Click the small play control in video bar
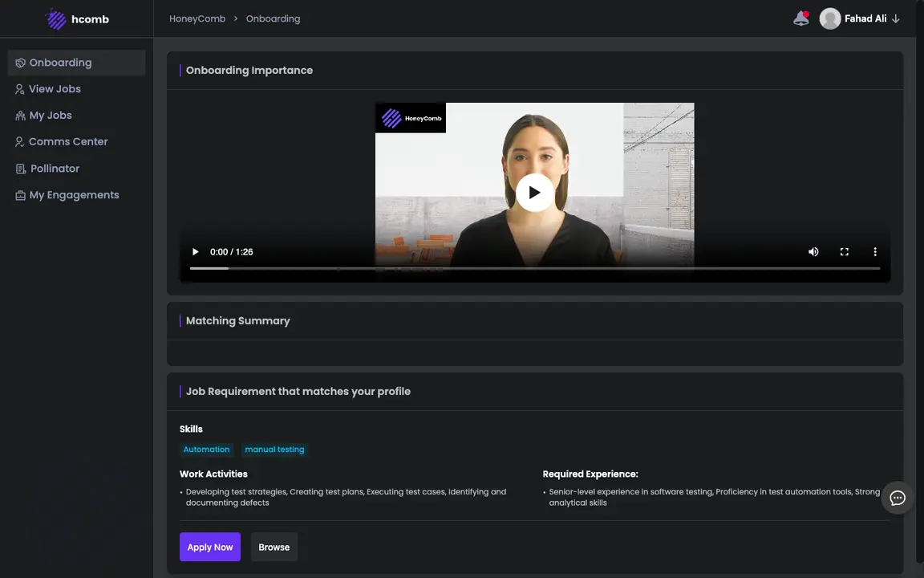 (195, 252)
